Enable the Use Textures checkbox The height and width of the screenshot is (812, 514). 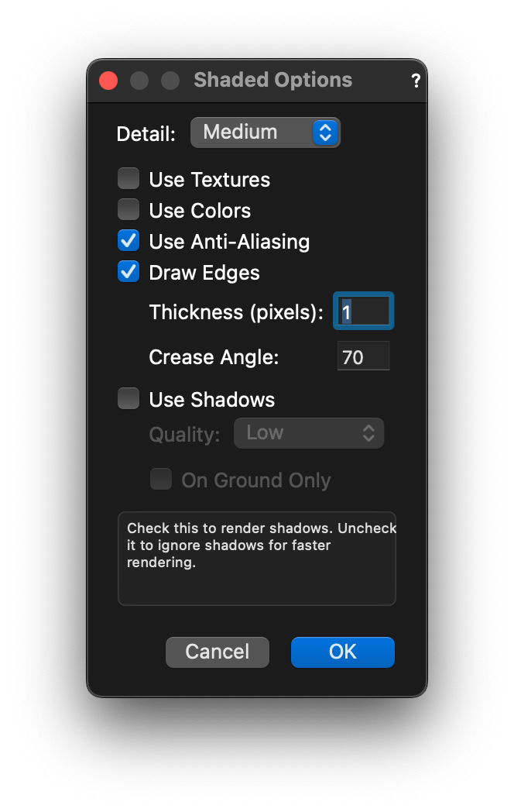pyautogui.click(x=128, y=179)
